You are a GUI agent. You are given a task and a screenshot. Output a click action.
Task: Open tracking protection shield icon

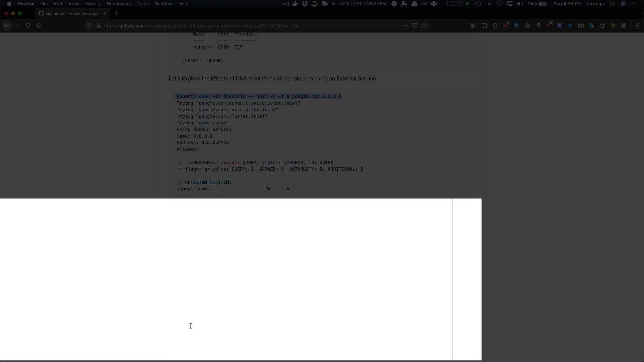pos(89,25)
